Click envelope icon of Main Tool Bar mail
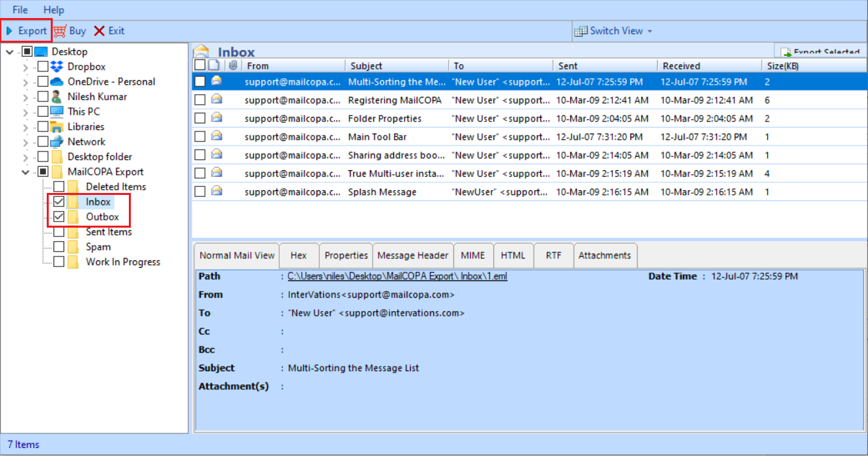This screenshot has width=868, height=456. 216,136
